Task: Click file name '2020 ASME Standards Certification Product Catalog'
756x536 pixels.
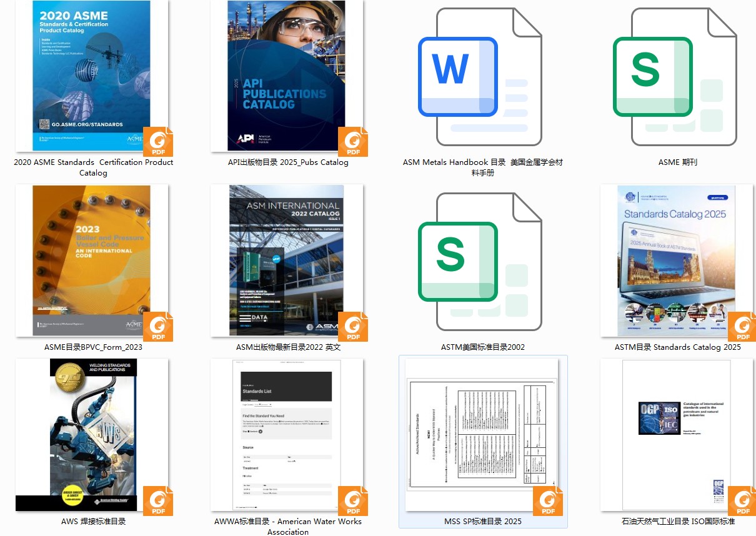Action: pos(93,167)
